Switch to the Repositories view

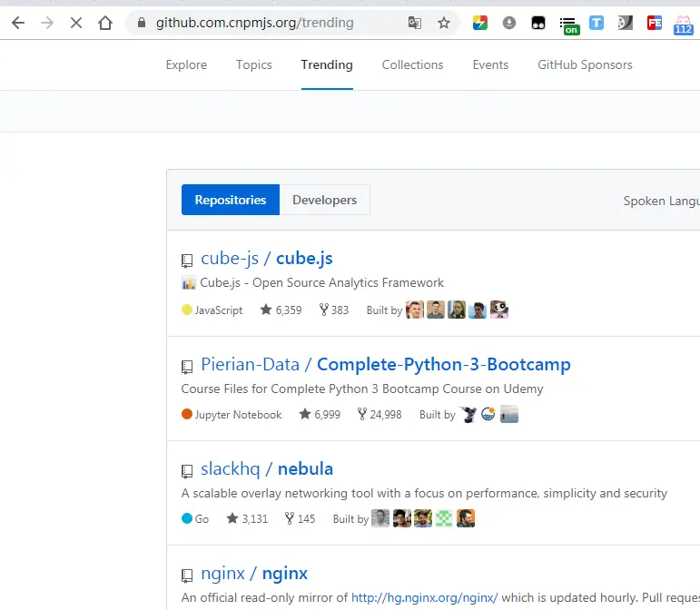[231, 200]
